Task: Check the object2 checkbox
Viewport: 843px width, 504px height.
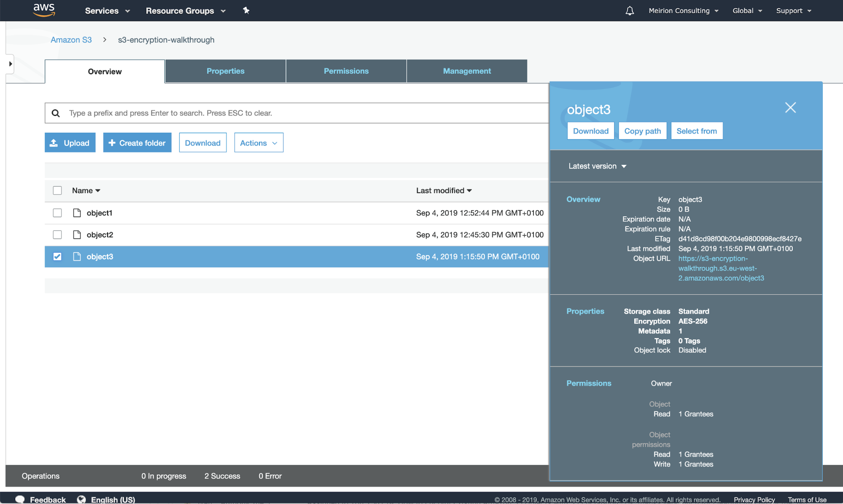Action: [57, 235]
